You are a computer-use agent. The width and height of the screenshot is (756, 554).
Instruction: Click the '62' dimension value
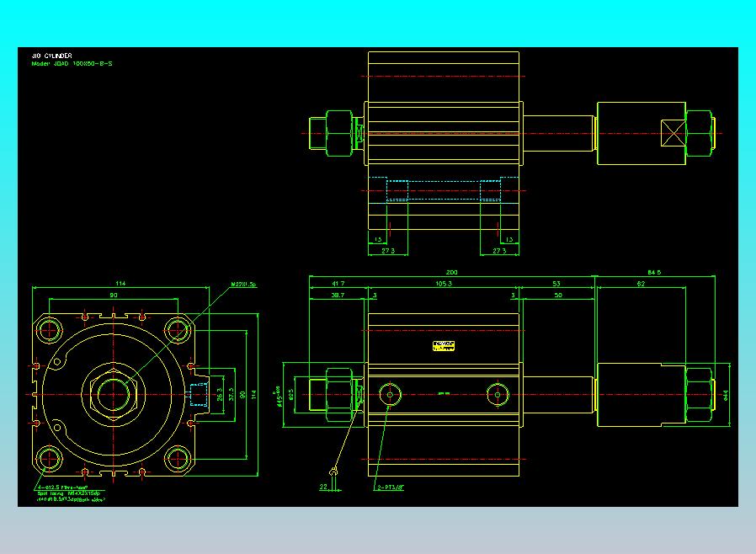tap(641, 284)
